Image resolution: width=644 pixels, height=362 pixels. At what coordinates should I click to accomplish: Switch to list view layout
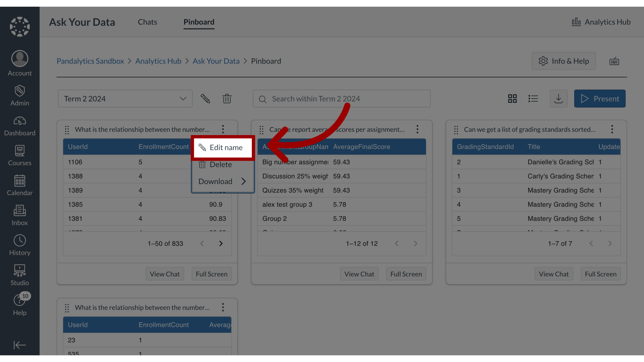click(x=533, y=99)
